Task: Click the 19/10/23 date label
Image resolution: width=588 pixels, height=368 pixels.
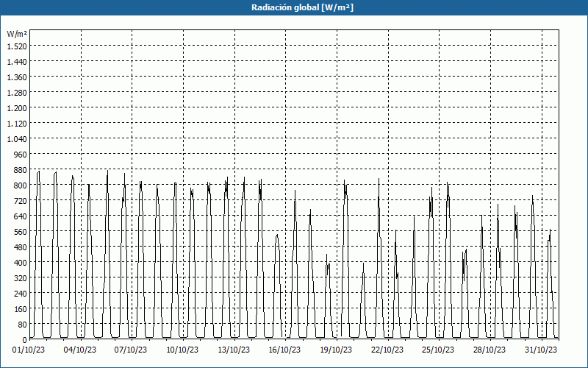Action: point(336,350)
